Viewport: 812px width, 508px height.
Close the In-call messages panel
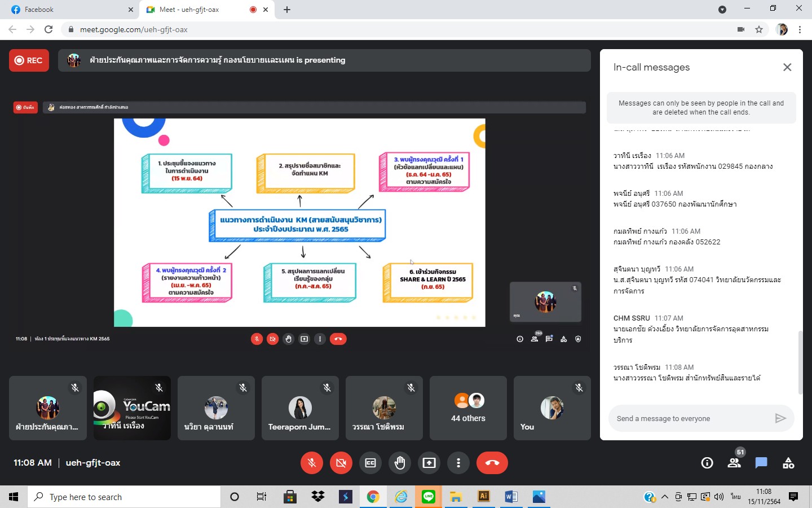click(787, 67)
